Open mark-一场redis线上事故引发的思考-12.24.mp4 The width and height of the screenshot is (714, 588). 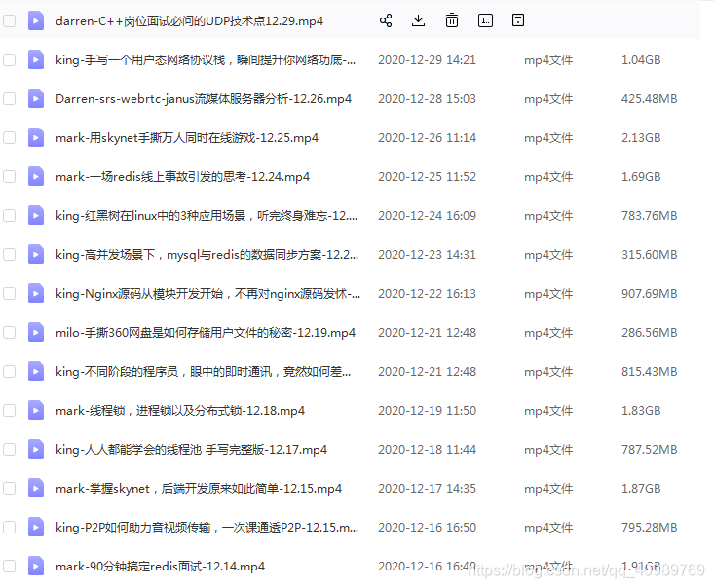182,176
